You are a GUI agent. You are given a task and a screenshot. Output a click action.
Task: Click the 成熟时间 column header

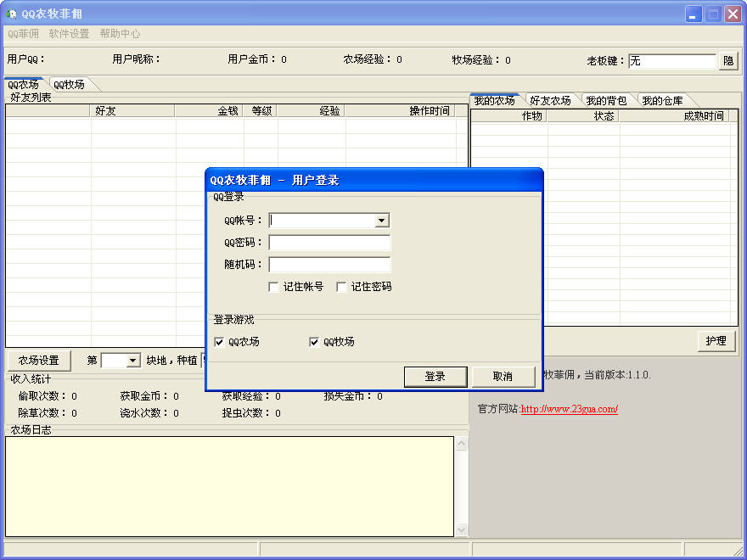(674, 116)
